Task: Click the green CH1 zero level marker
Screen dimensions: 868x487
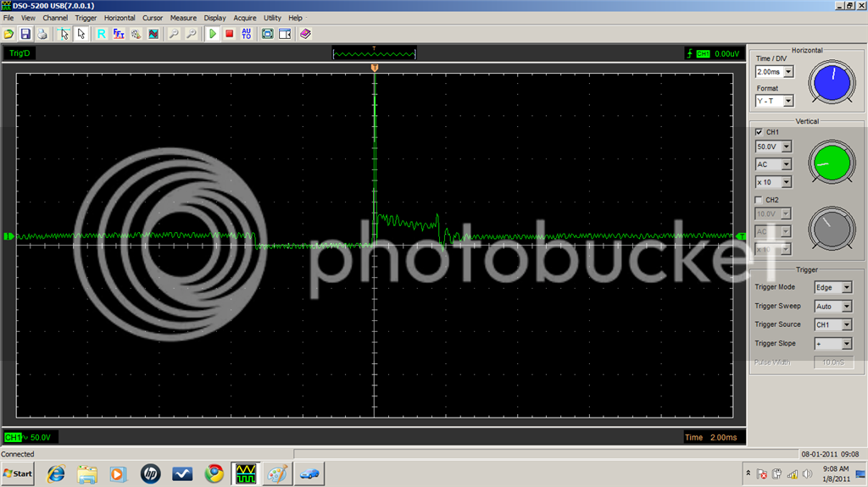Action: (x=8, y=236)
